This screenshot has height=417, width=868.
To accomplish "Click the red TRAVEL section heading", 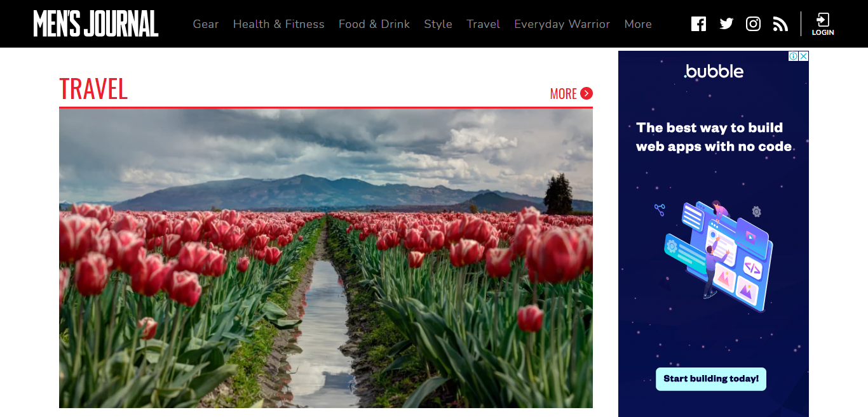I will pyautogui.click(x=93, y=89).
